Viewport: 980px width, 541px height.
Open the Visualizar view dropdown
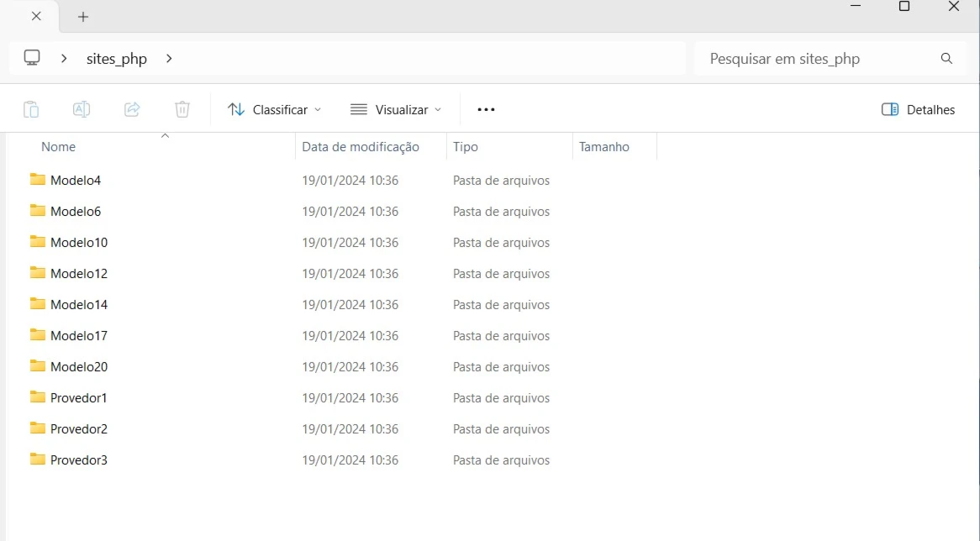coord(396,109)
